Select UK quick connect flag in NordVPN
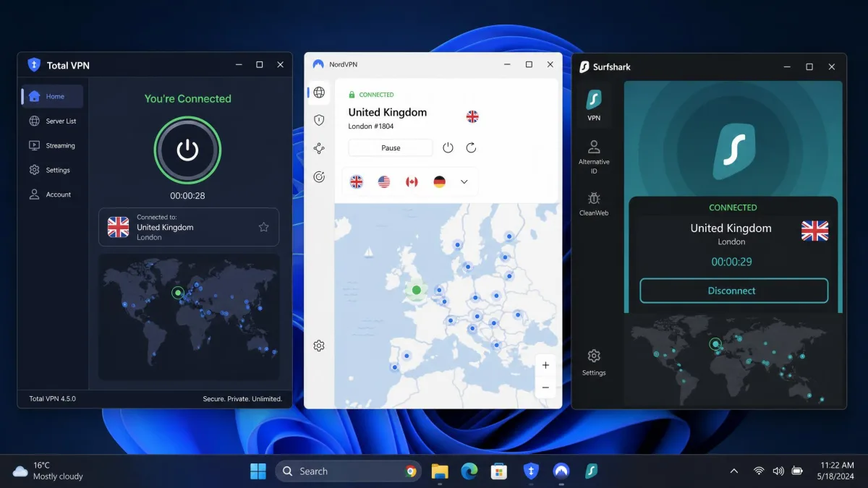This screenshot has width=868, height=488. (x=357, y=181)
